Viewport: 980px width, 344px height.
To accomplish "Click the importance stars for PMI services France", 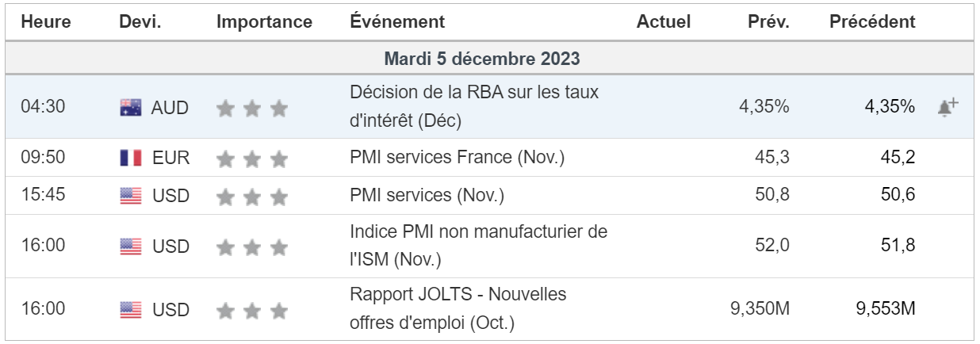I will [252, 158].
